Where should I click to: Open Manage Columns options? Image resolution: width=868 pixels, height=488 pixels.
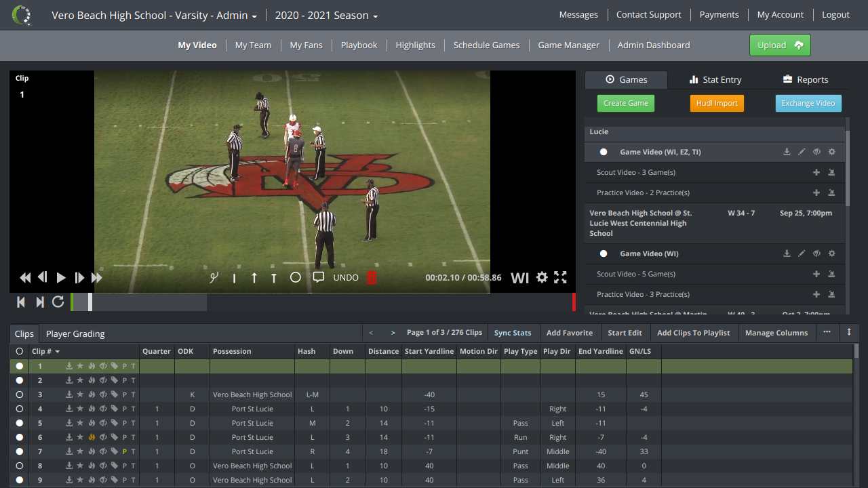coord(776,333)
